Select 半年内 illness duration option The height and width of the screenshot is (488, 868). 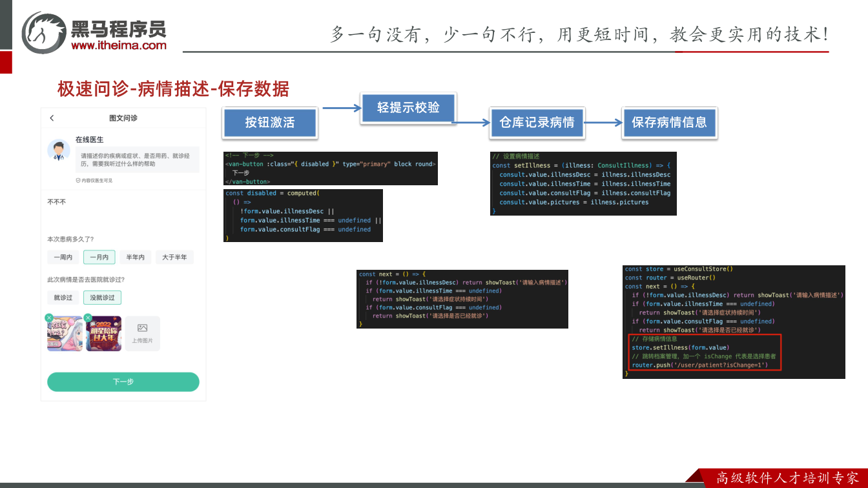point(136,258)
